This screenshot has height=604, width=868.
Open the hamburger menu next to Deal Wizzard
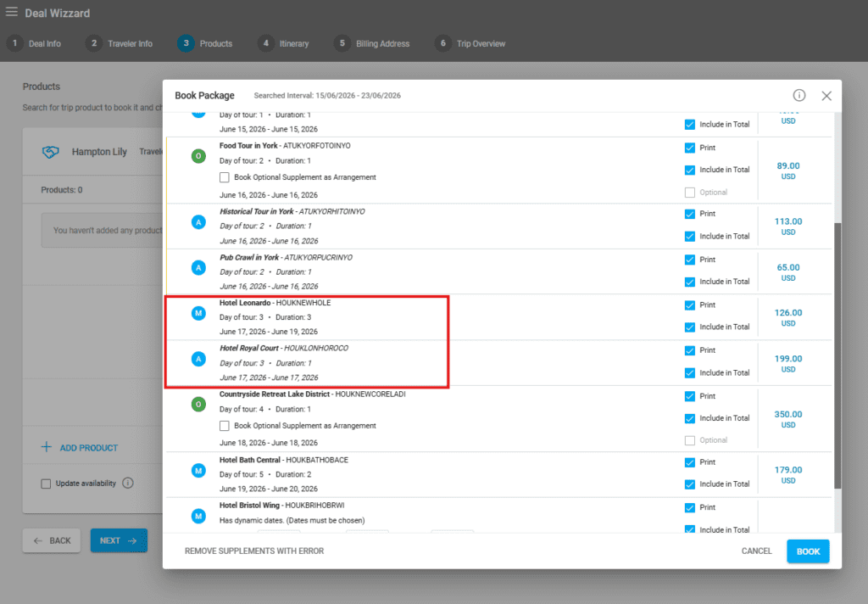click(12, 12)
